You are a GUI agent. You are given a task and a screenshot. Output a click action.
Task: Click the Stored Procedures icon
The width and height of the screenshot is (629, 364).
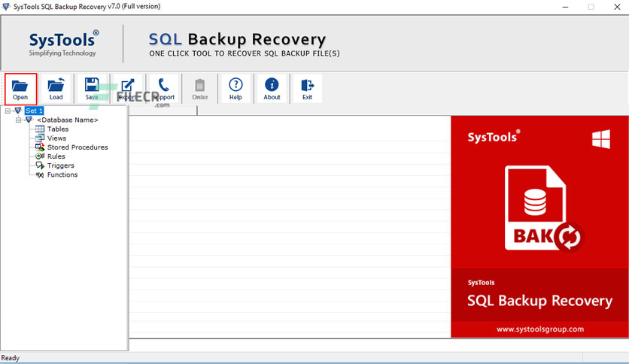coord(40,147)
